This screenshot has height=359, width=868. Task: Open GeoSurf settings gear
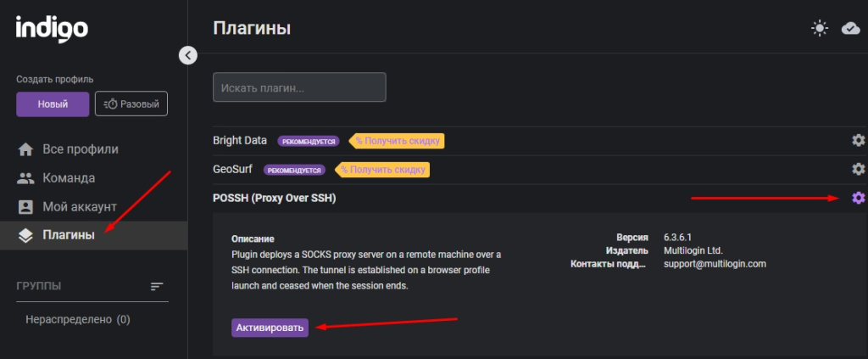pyautogui.click(x=858, y=168)
